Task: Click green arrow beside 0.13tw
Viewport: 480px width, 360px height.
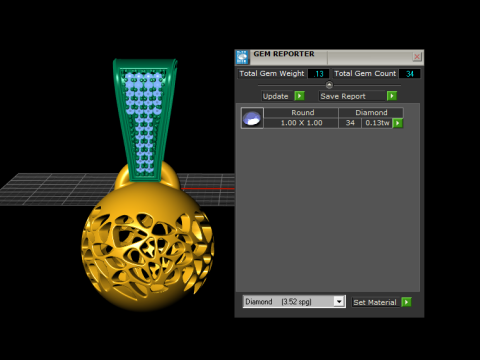Action: [398, 123]
